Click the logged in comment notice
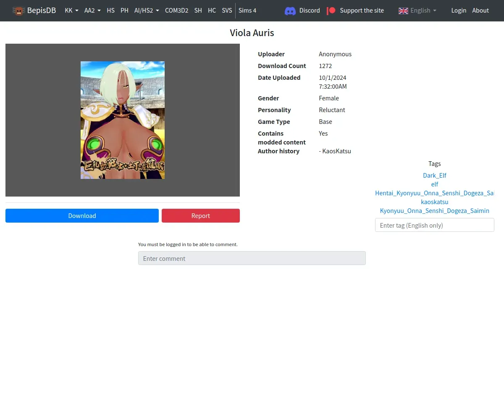The height and width of the screenshot is (420, 504). coord(188,244)
